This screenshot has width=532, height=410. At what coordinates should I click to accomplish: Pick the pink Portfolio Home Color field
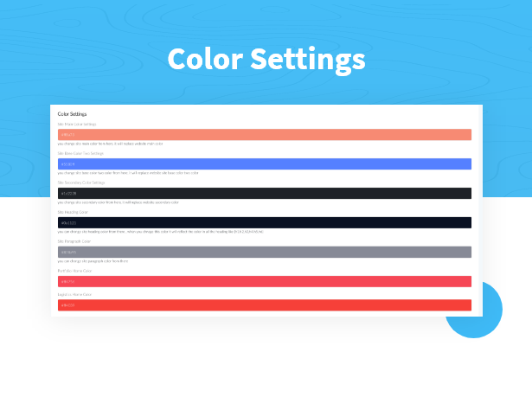pyautogui.click(x=265, y=281)
